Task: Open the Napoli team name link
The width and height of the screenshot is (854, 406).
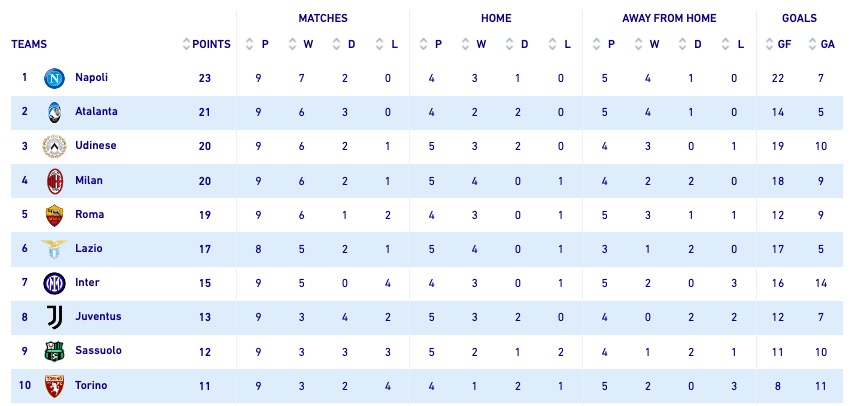Action: click(x=91, y=77)
